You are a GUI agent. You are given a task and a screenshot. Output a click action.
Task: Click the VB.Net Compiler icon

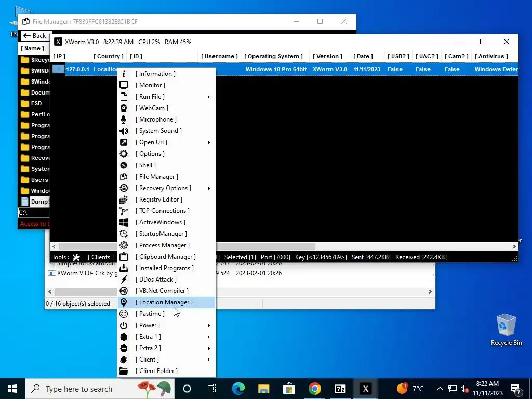124,291
